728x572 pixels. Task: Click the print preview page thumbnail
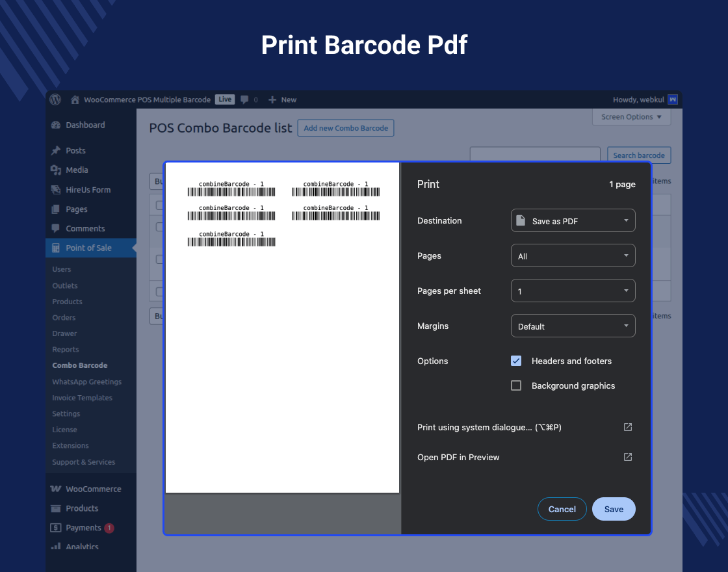282,328
